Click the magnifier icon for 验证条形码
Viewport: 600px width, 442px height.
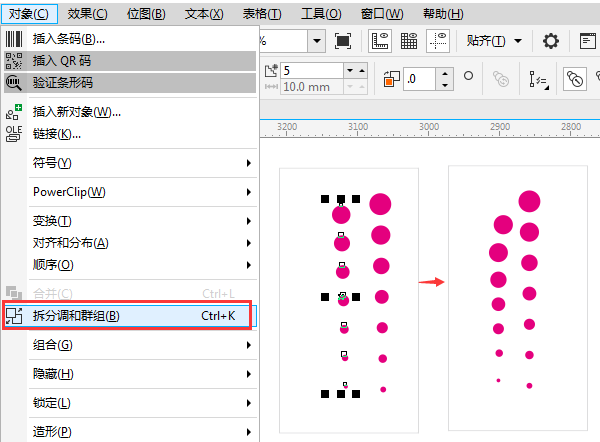(14, 83)
